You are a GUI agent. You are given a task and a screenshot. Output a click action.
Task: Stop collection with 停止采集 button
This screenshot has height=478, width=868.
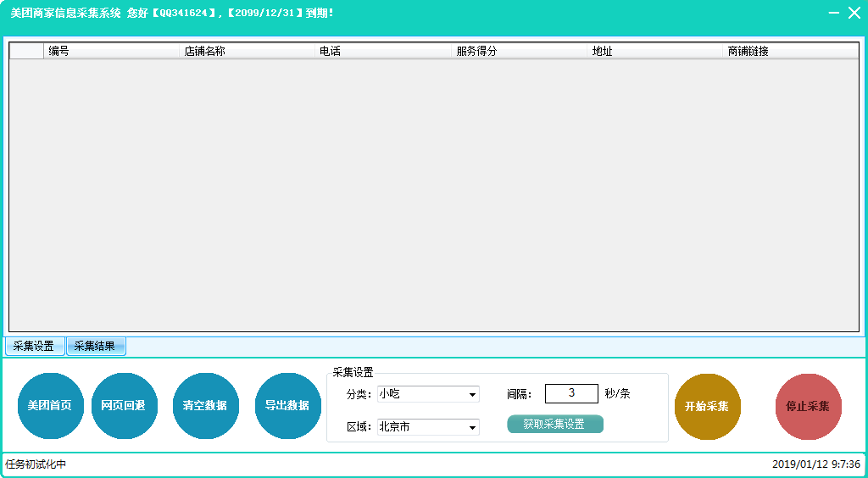[x=808, y=407]
